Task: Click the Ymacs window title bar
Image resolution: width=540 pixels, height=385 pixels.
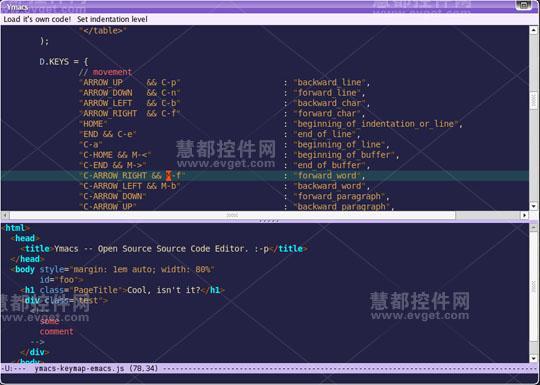Action: pos(257,6)
